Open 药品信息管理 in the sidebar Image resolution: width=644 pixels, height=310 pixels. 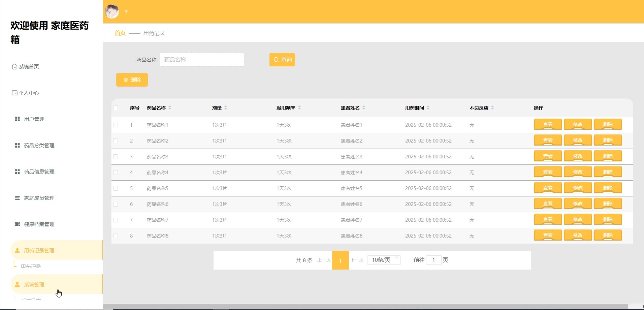(x=39, y=172)
